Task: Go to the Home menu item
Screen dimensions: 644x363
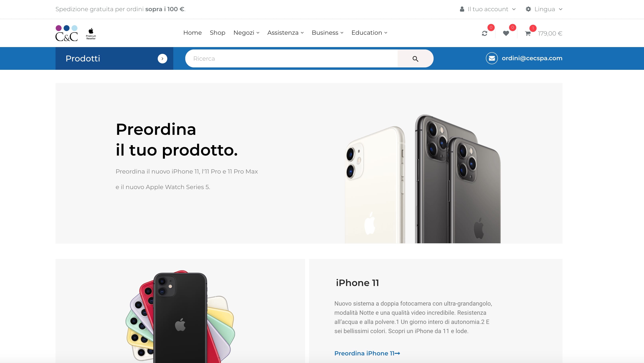Action: click(x=192, y=33)
